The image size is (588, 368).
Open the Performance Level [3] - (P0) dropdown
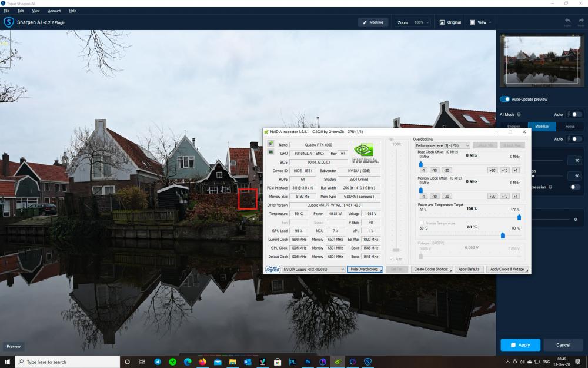click(442, 145)
